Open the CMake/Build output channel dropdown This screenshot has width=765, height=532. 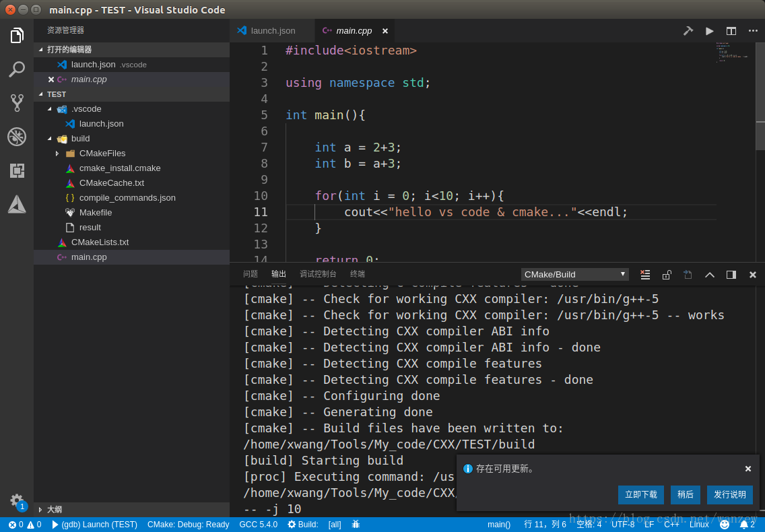[574, 274]
